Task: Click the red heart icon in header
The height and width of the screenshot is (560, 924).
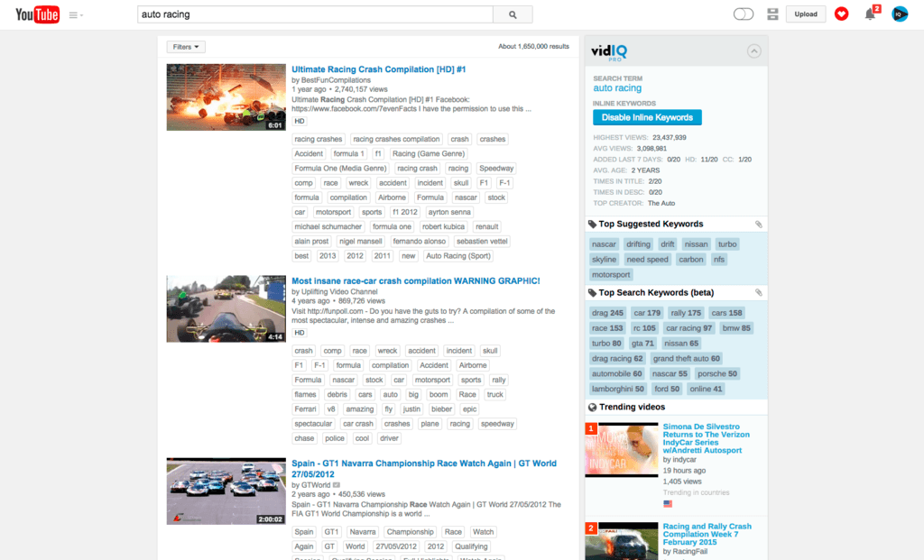Action: (842, 14)
